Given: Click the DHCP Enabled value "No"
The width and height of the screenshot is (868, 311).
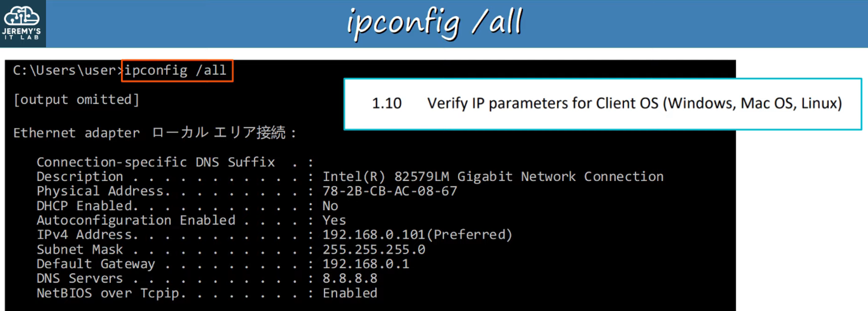Looking at the screenshot, I should pyautogui.click(x=330, y=206).
